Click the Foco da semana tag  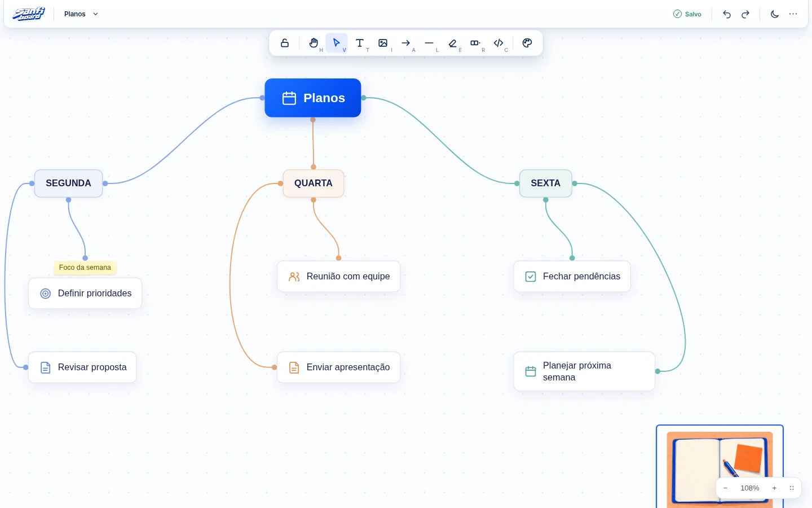coord(85,268)
